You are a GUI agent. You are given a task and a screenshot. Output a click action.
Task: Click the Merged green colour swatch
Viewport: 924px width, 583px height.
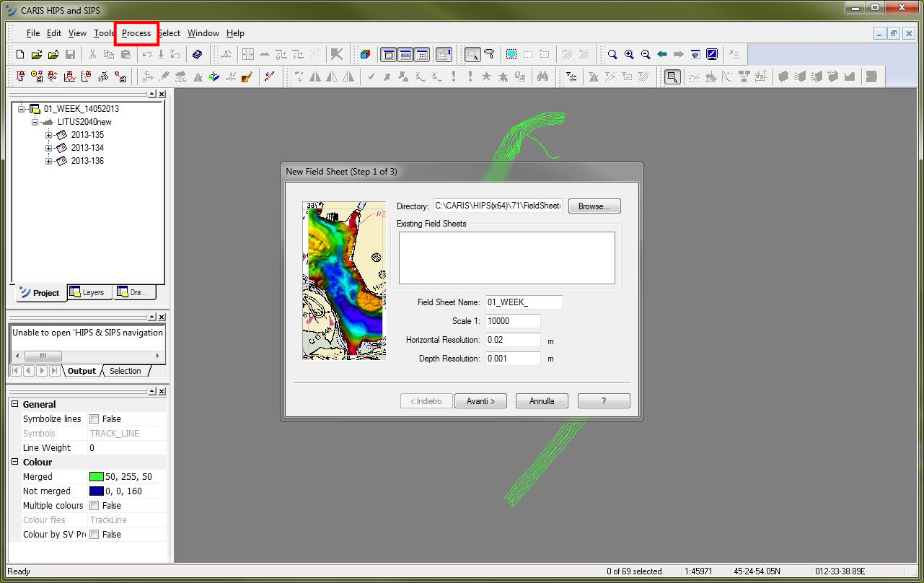(x=97, y=477)
